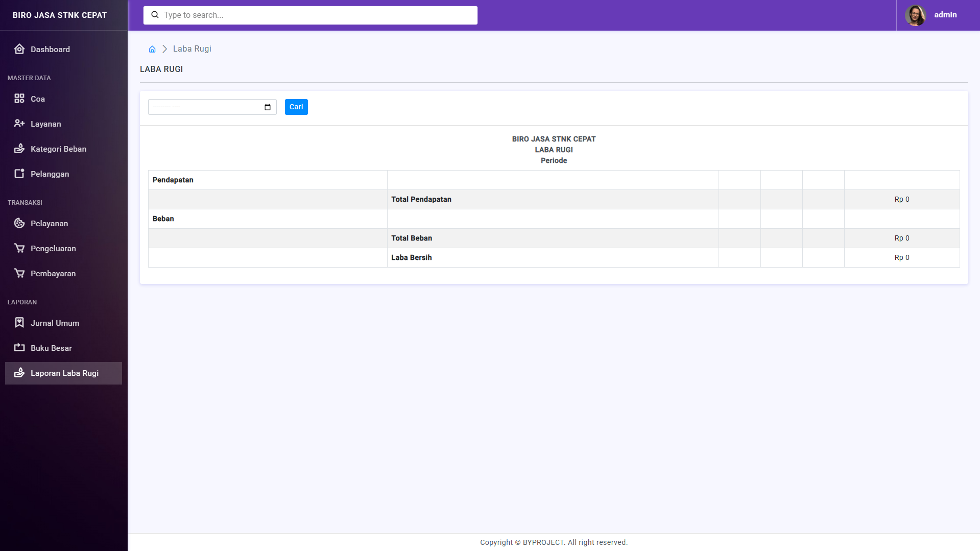Click the search magnifier icon
This screenshot has height=551, width=980.
pyautogui.click(x=155, y=15)
